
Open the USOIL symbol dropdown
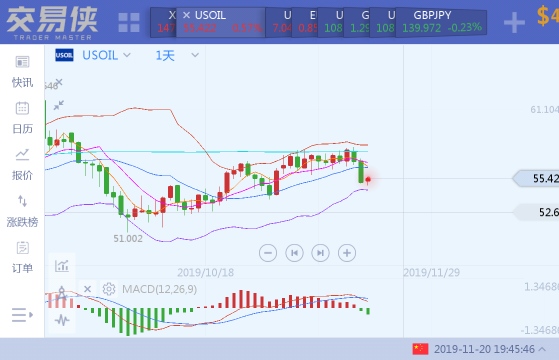pyautogui.click(x=107, y=55)
